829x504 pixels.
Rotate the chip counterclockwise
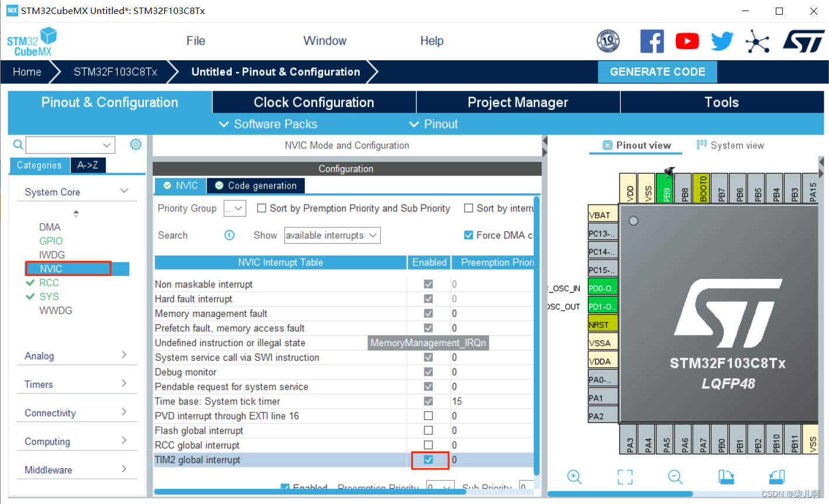point(776,477)
